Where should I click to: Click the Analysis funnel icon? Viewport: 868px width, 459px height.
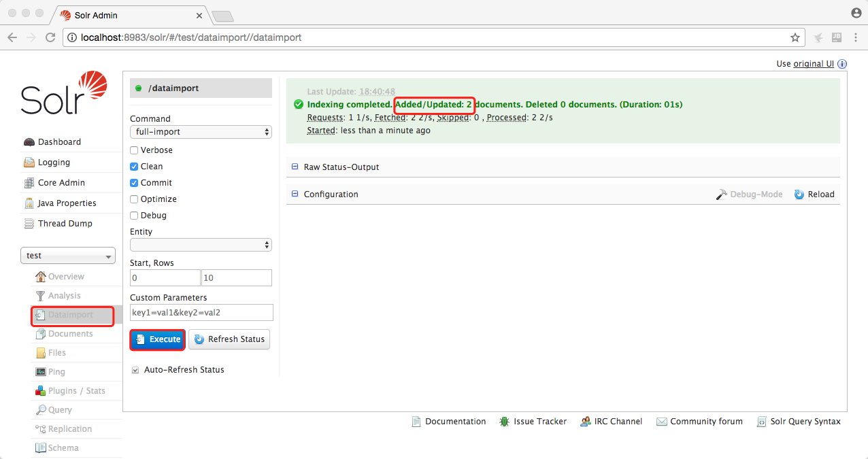(41, 296)
